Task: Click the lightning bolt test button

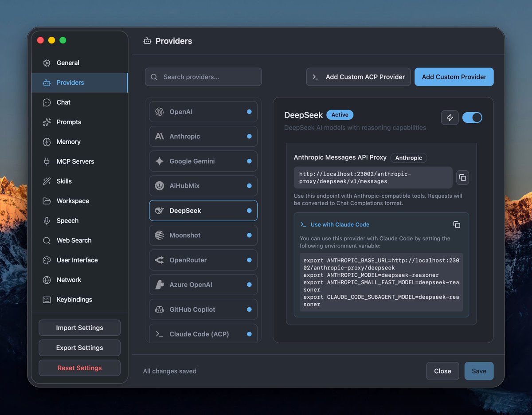Action: coord(450,117)
